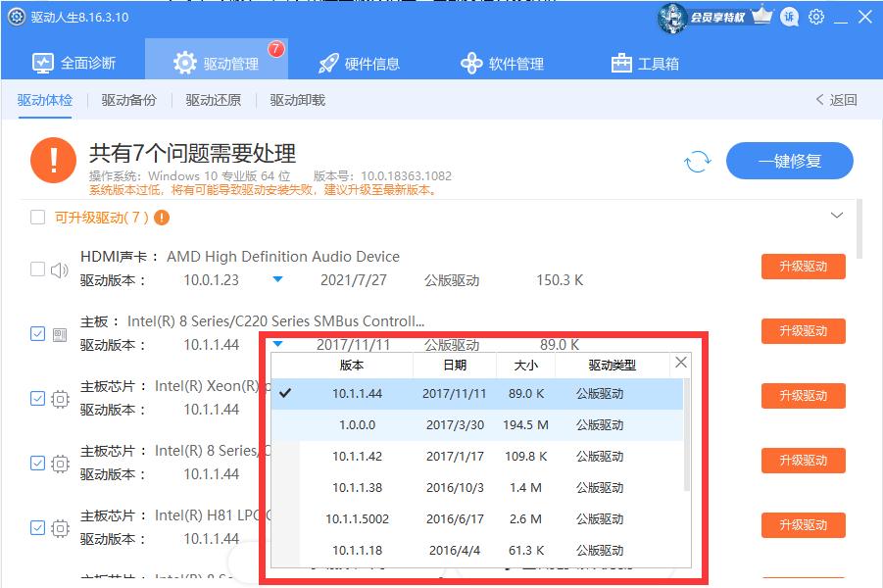Switch to the 驱动备份 tab
This screenshot has height=588, width=883.
(x=127, y=100)
